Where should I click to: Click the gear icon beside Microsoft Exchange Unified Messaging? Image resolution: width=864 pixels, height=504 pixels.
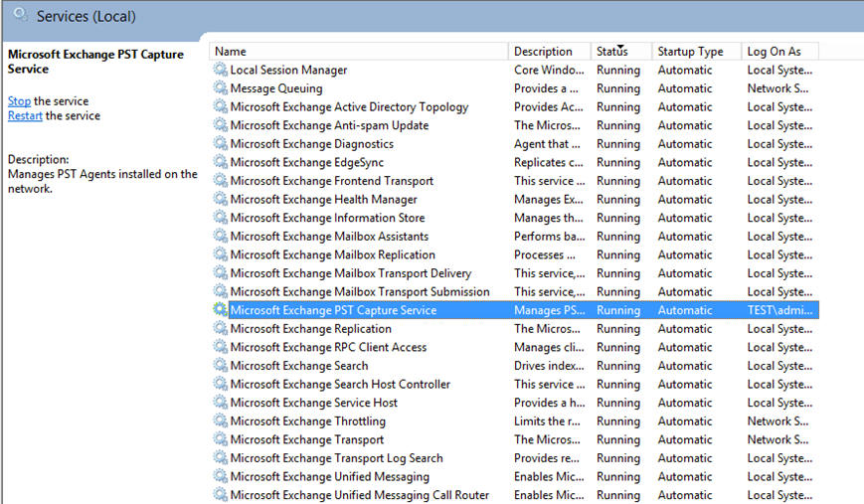(221, 476)
